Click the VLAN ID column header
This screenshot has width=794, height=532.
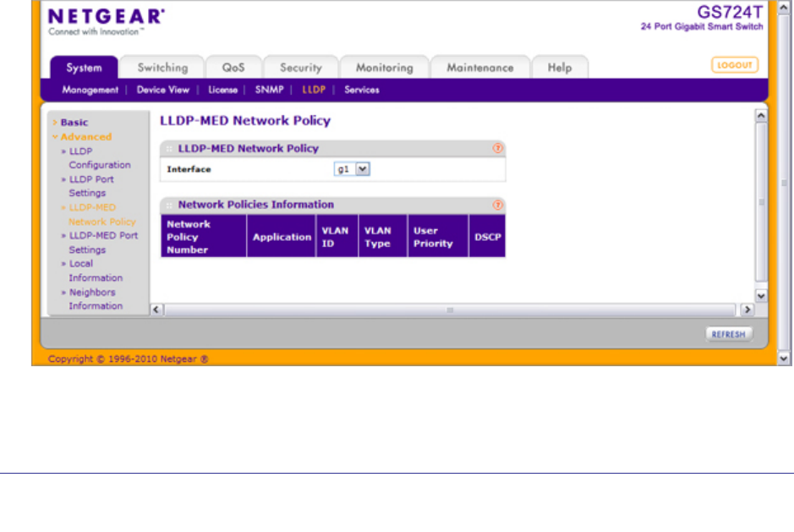click(x=337, y=237)
